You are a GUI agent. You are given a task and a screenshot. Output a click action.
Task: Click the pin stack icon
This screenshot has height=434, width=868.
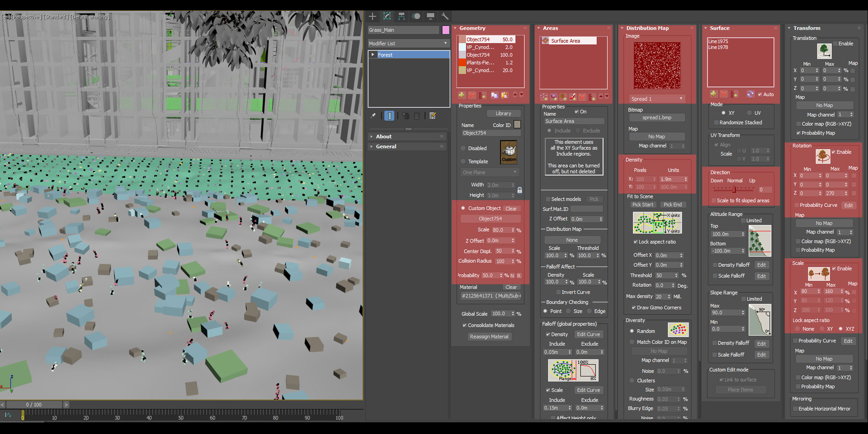coord(373,116)
